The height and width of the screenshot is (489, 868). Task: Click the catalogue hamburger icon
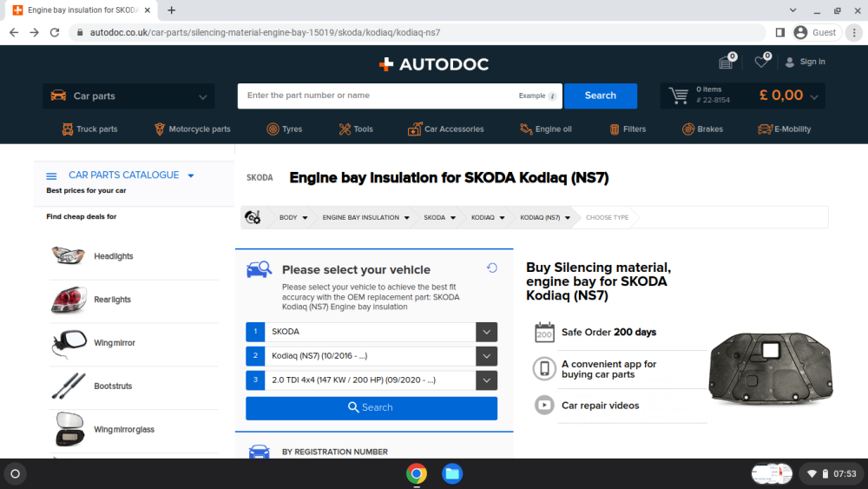click(x=51, y=176)
